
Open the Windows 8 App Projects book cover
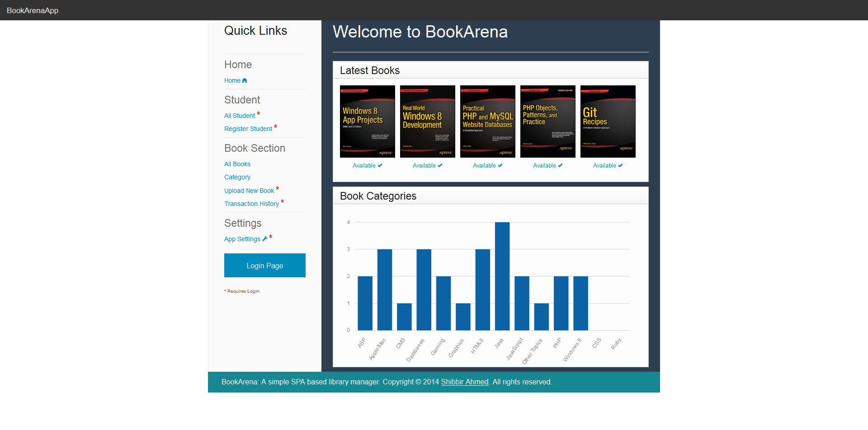[367, 122]
